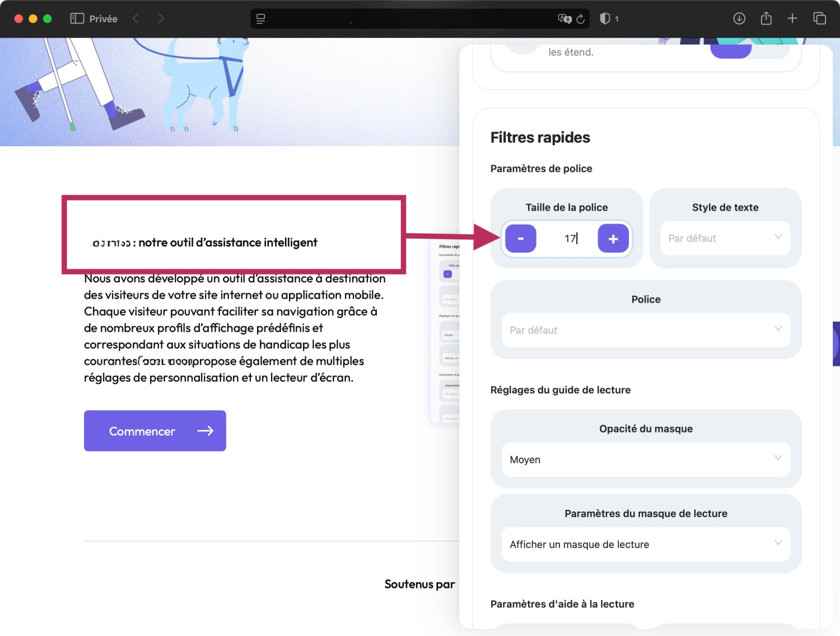Expand the Opacité du masque dropdown
Image resolution: width=840 pixels, height=636 pixels.
tap(646, 459)
